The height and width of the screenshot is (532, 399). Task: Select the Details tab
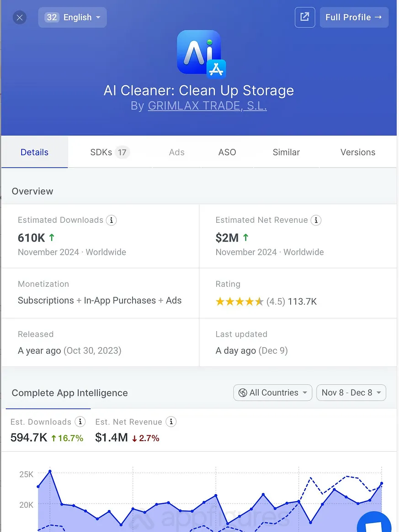point(34,153)
